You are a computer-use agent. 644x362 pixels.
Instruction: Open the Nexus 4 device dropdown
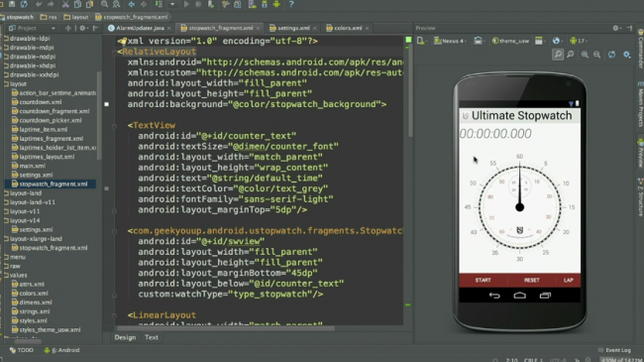point(450,41)
